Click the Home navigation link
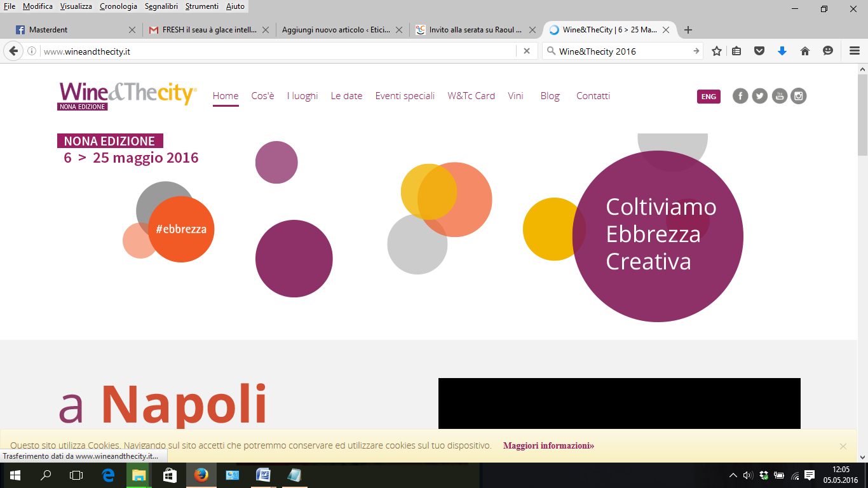868x488 pixels. 226,96
